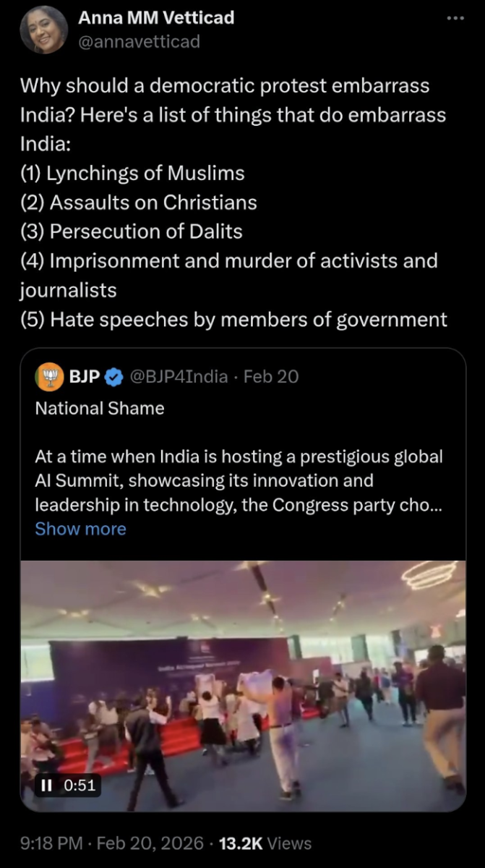Open the tweet's three-dot more options menu
Image resolution: width=485 pixels, height=868 pixels.
tap(455, 18)
